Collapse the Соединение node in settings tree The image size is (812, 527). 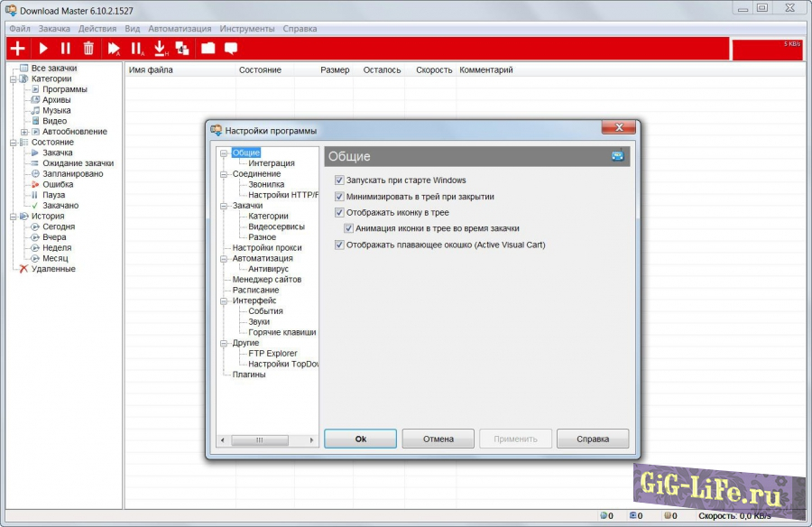(223, 174)
